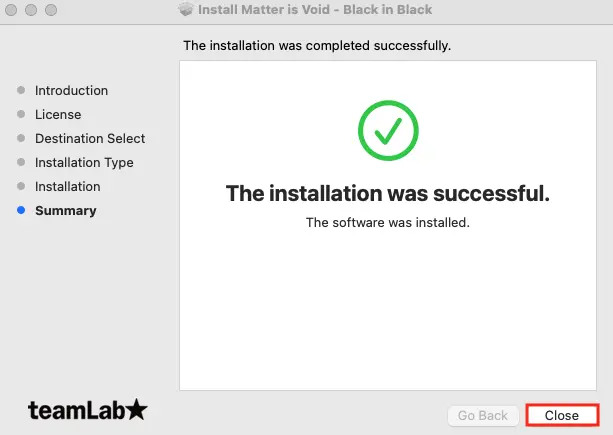Click 'The software was installed.' text

pos(388,222)
